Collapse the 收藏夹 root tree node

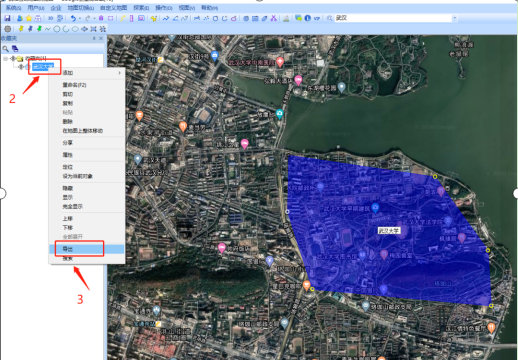(5, 59)
